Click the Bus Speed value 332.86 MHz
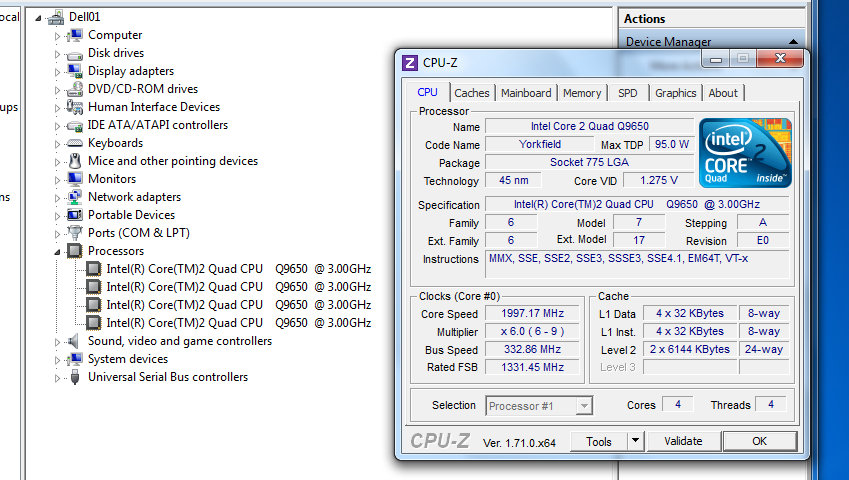 532,349
